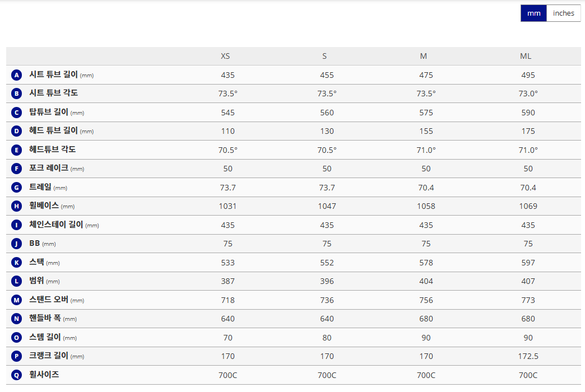Select the ML size column header
Viewport: 585px width, 392px height.
[x=526, y=56]
